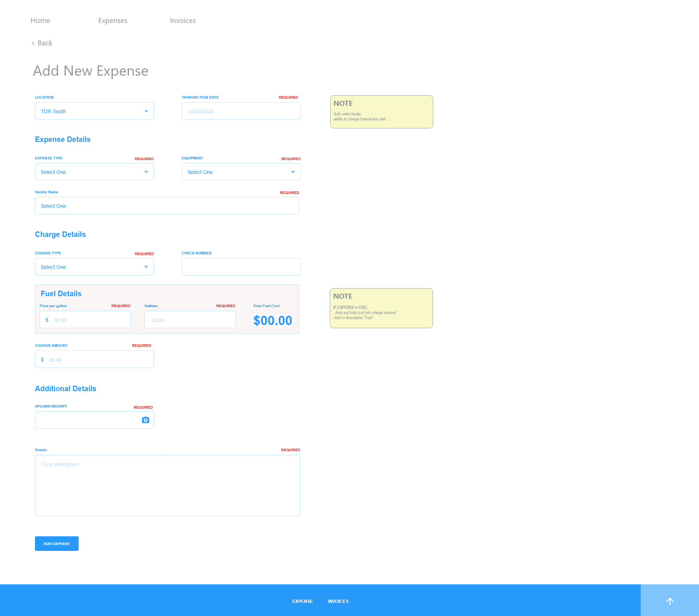Open Invoices in top navigation
This screenshot has height=616, width=699.
pos(183,20)
